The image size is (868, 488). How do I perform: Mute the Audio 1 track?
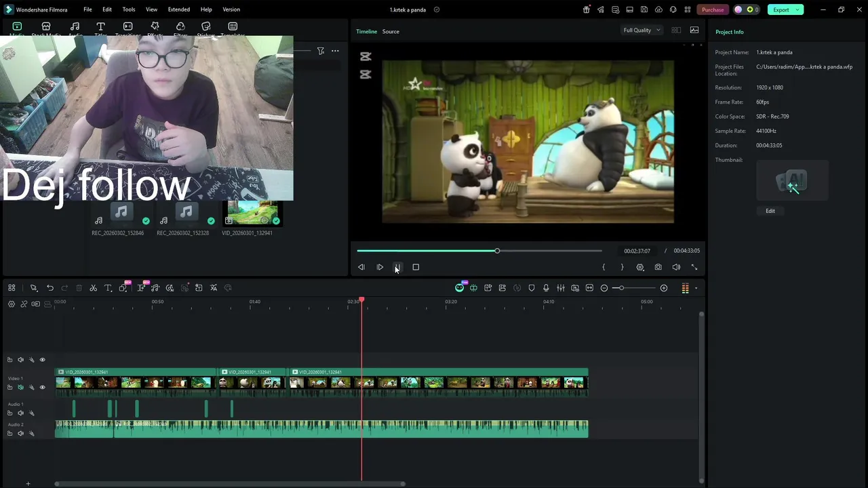(20, 413)
